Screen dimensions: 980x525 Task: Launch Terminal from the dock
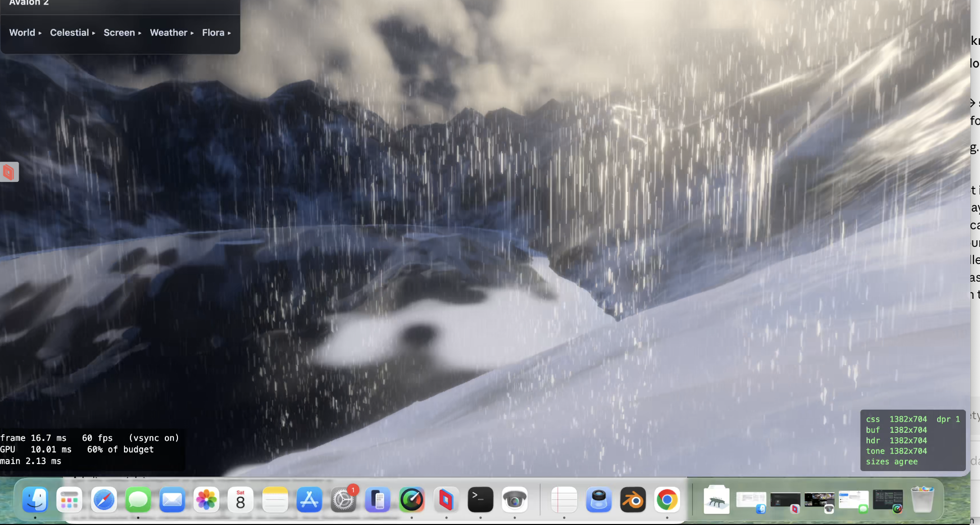480,500
